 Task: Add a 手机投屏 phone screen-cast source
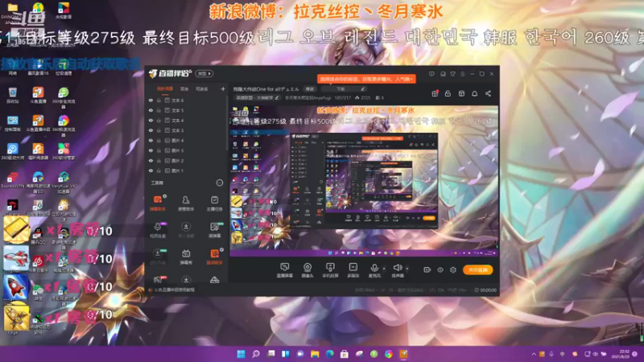click(x=330, y=270)
